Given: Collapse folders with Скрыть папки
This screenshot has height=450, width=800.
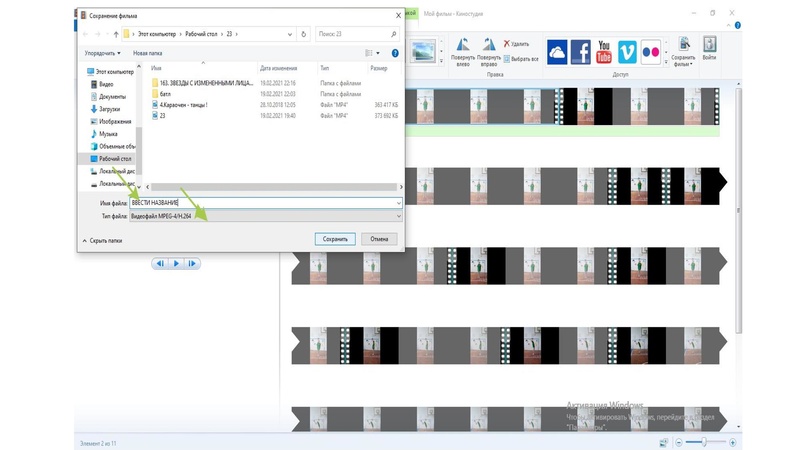Looking at the screenshot, I should 103,240.
